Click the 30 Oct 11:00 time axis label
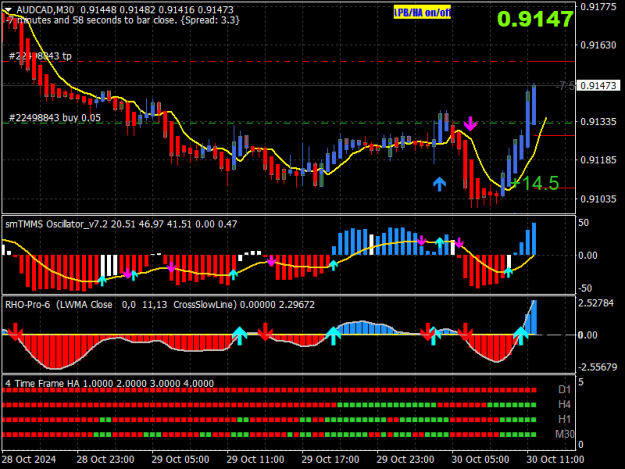Viewport: 625px width, 469px height. click(555, 459)
